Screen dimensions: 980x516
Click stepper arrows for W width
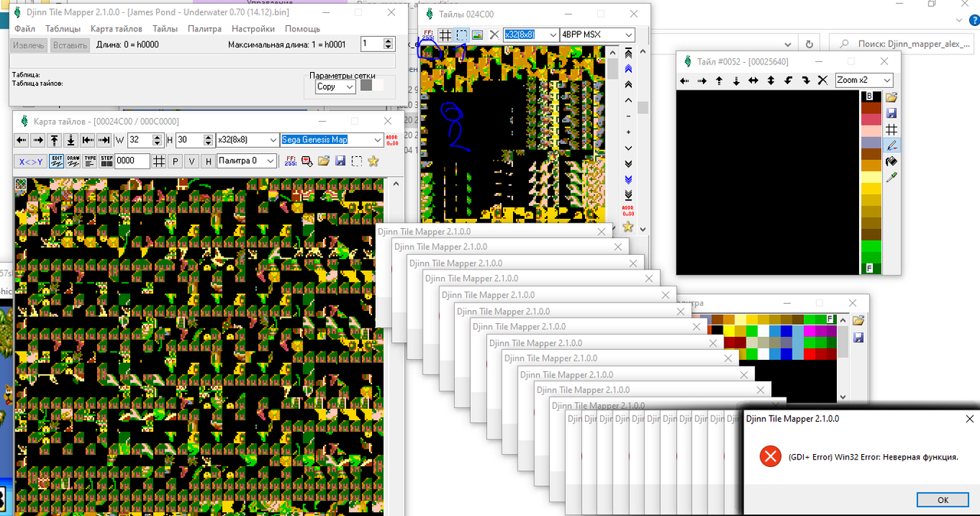point(158,140)
